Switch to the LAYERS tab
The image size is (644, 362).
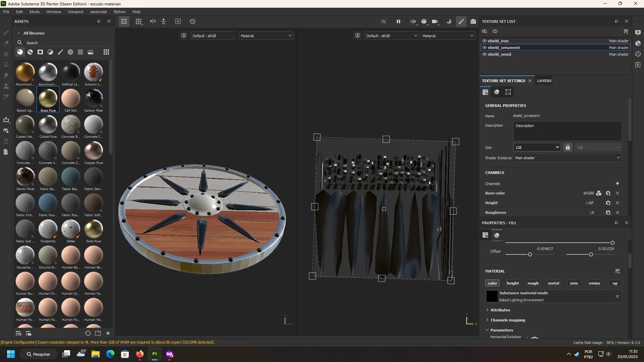click(x=544, y=81)
